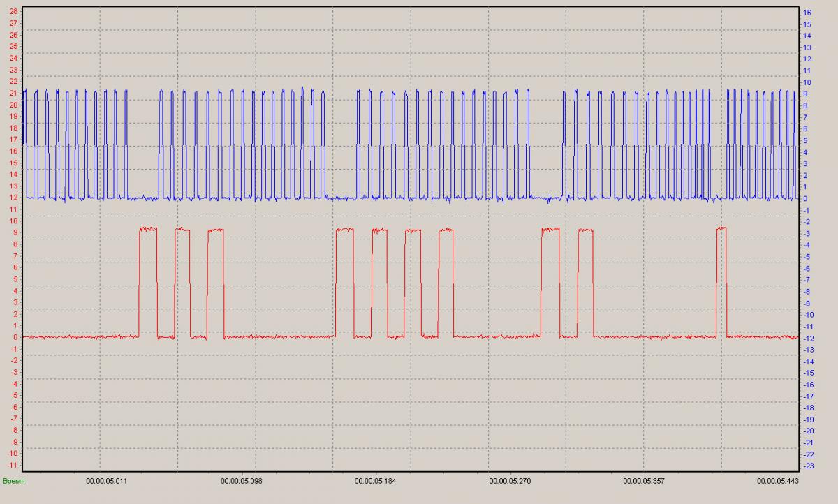The width and height of the screenshot is (838, 504).
Task: Click blue right-axis value -12
Action: tap(808, 338)
